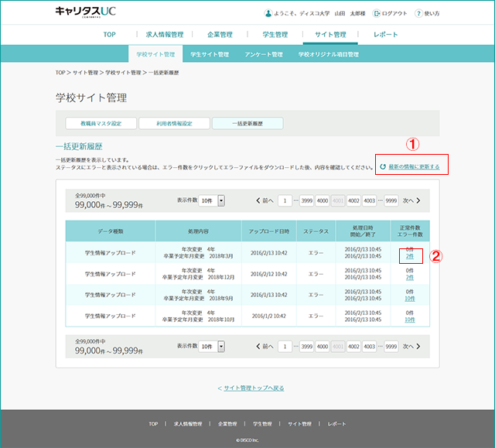
Task: Open the 求人情報管理 main menu
Action: (x=165, y=34)
